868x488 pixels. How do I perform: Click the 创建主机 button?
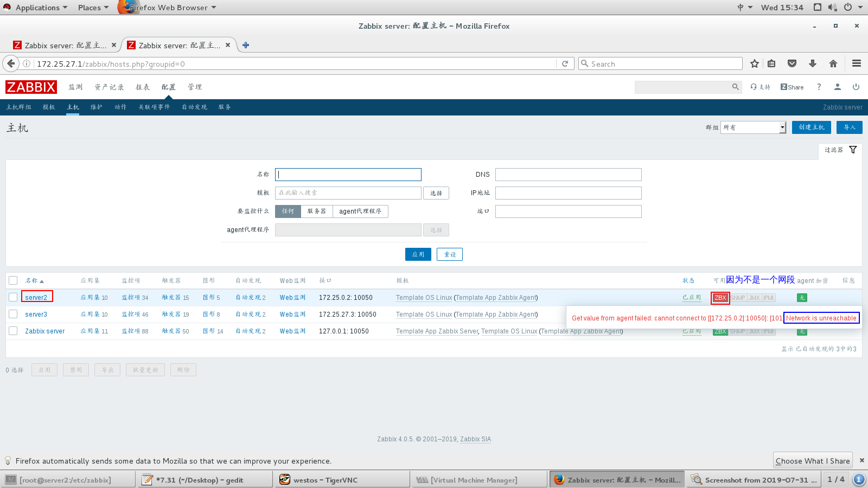coord(812,127)
